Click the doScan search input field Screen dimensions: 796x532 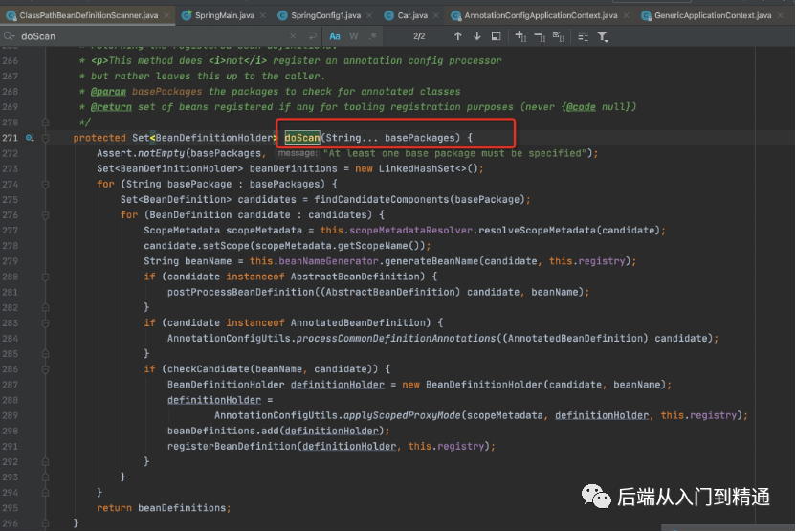point(152,36)
